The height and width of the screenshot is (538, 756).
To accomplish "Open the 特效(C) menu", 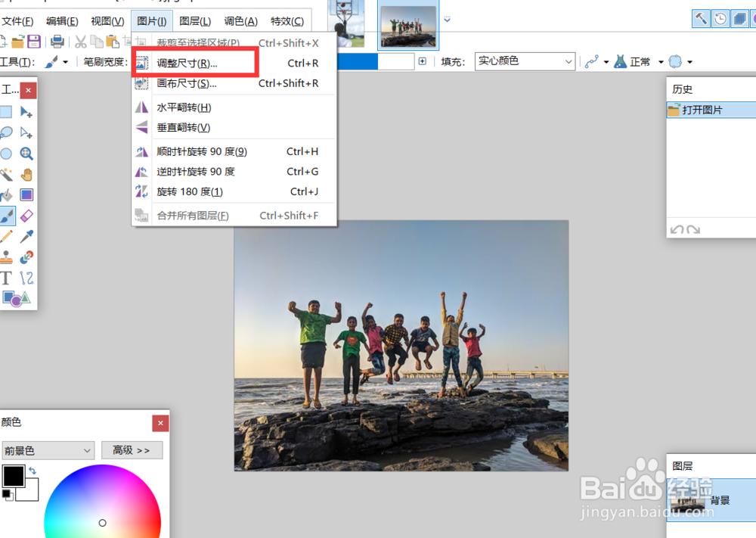I will [287, 21].
